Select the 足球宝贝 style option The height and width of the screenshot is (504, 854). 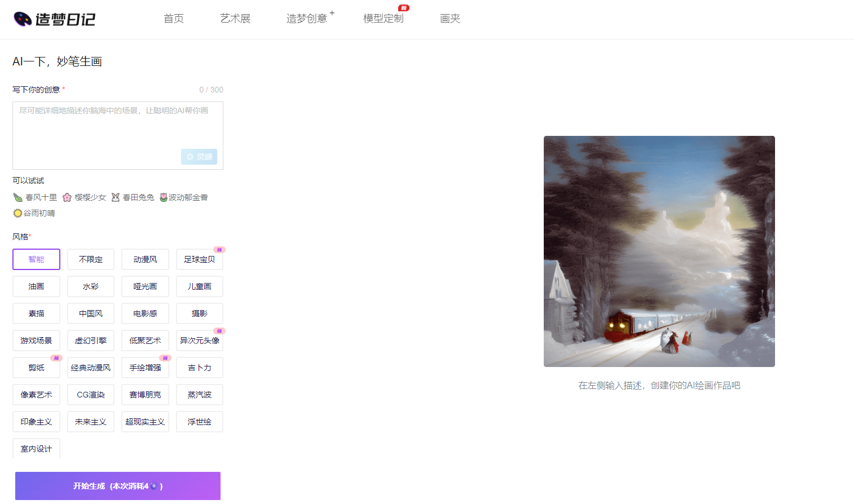tap(200, 259)
